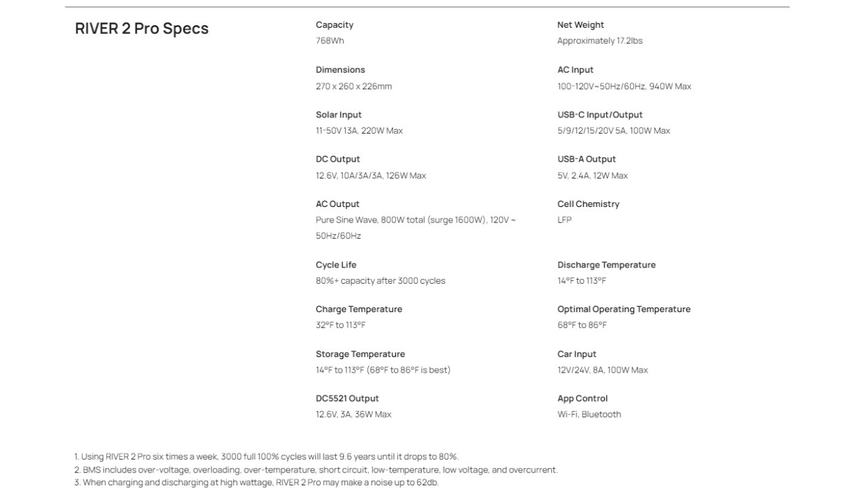
Task: Select the AC Input value text
Action: (x=624, y=86)
